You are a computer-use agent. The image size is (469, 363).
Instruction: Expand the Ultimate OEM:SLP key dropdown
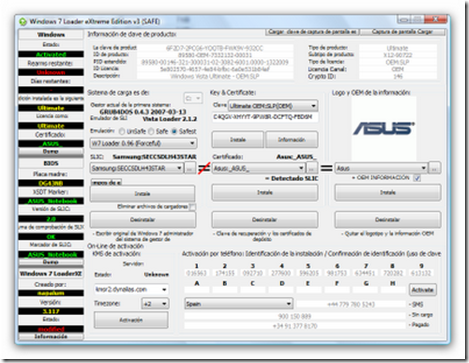273,106
